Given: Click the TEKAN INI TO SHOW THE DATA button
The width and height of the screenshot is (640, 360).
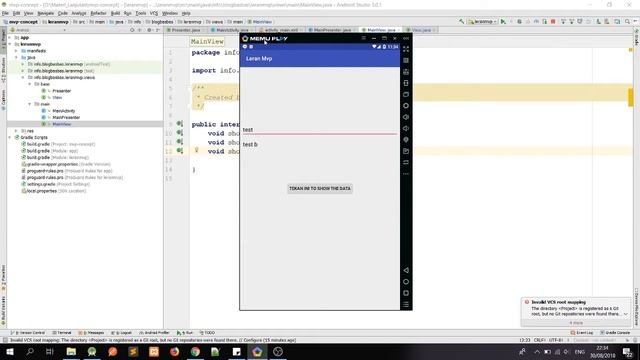Looking at the screenshot, I should coord(320,189).
